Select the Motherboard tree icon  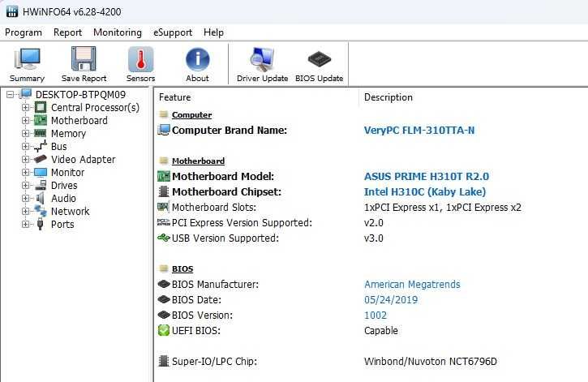[41, 120]
